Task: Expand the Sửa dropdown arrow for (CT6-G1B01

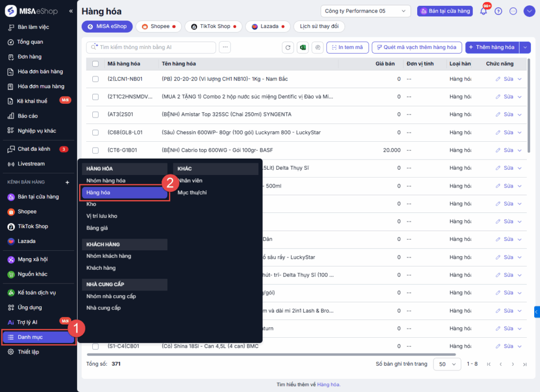Action: [x=519, y=150]
